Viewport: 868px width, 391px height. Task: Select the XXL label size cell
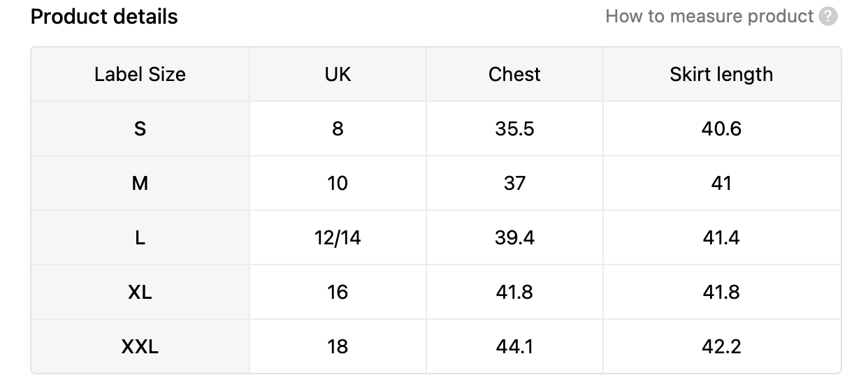pos(140,346)
